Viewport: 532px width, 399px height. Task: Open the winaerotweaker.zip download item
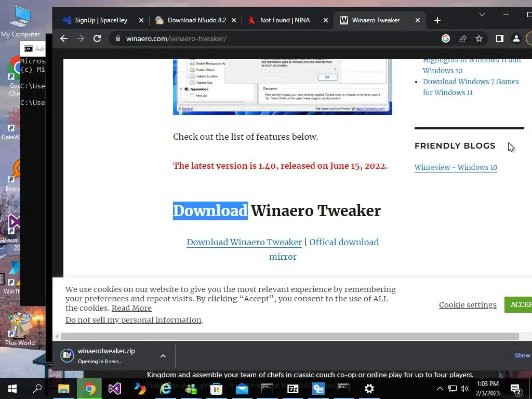106,355
